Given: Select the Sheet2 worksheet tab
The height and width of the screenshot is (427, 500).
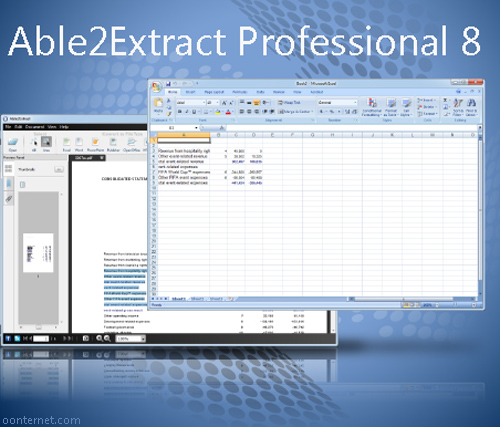Looking at the screenshot, I should click(197, 299).
